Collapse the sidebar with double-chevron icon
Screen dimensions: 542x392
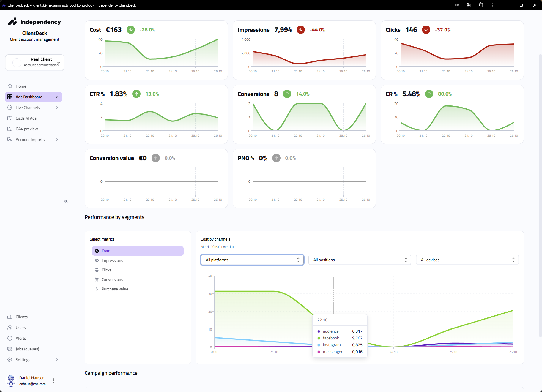coord(66,201)
